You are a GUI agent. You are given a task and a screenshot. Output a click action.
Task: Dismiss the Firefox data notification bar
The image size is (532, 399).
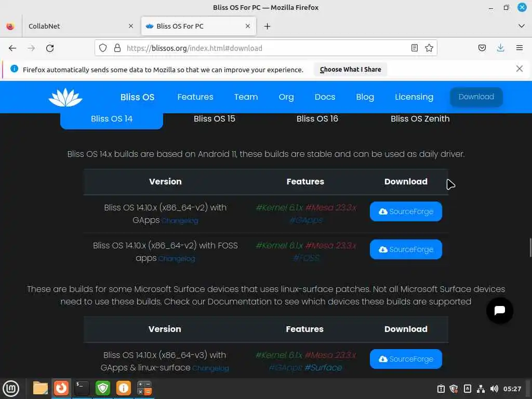519,69
